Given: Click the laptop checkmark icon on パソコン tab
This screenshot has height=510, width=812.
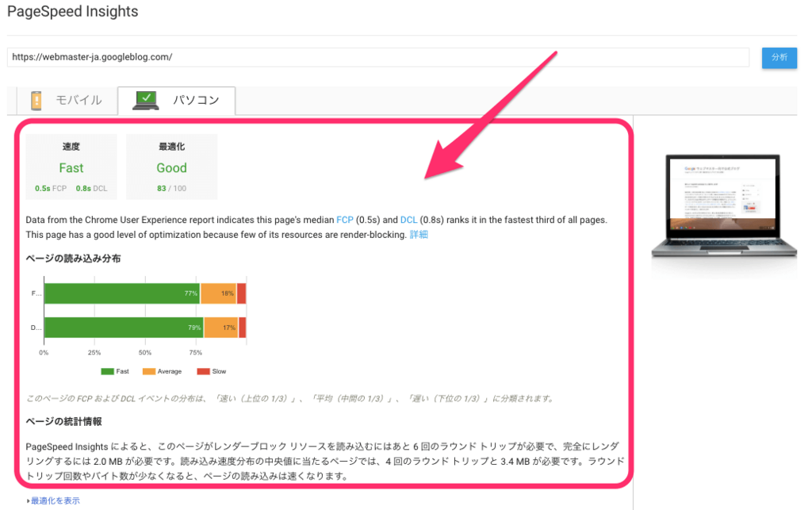Looking at the screenshot, I should [146, 100].
